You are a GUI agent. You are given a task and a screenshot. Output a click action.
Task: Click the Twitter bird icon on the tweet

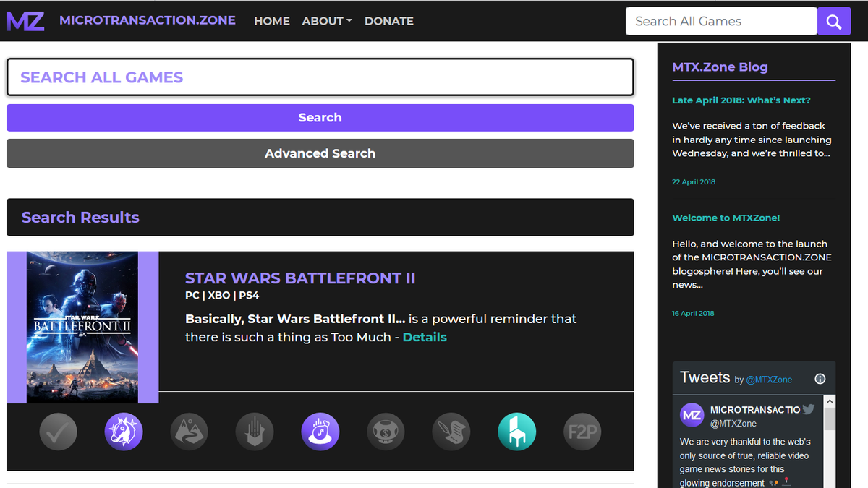[809, 408]
